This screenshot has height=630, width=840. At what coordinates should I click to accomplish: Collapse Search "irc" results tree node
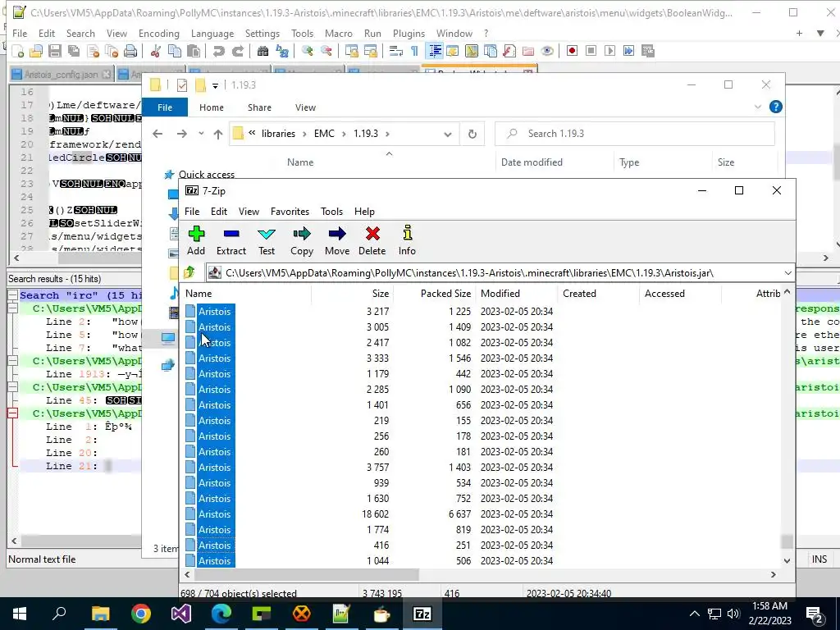(13, 295)
